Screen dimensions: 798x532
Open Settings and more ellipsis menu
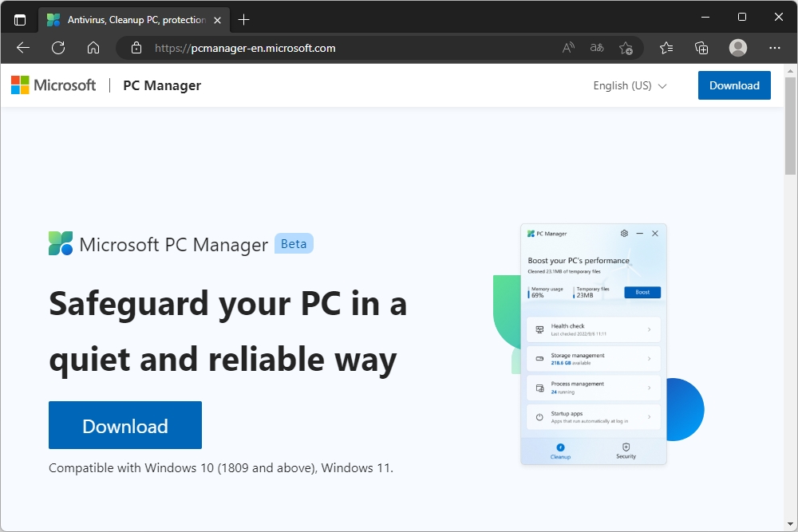[x=775, y=48]
